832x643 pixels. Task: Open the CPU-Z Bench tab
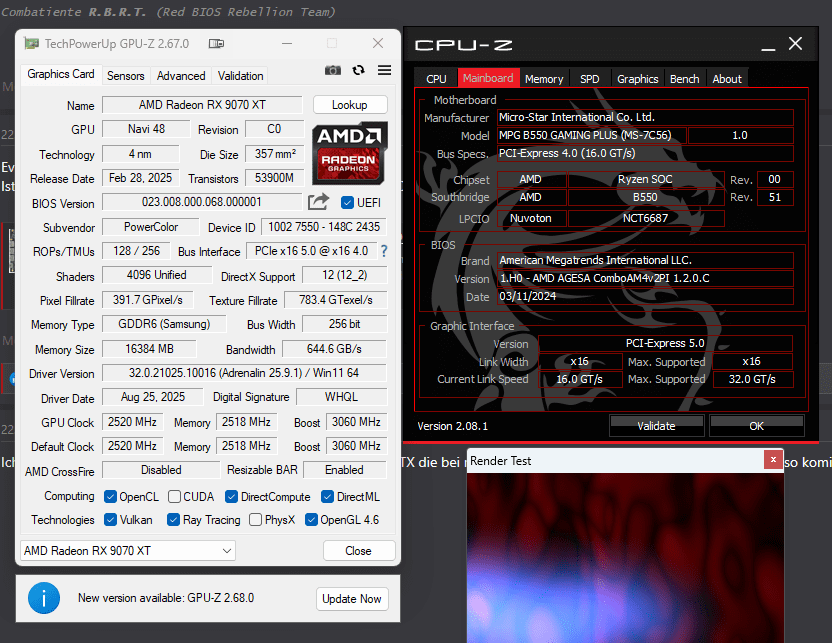684,79
